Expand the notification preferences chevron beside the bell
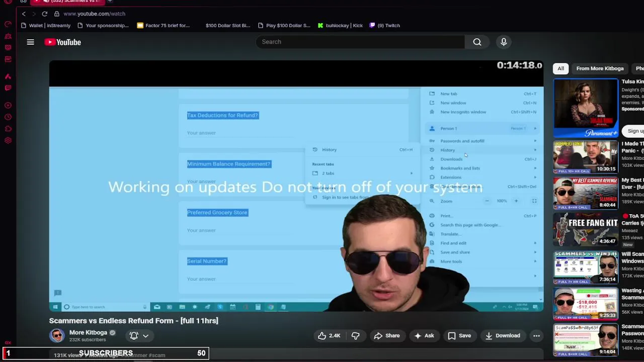The width and height of the screenshot is (644, 362). point(145,336)
